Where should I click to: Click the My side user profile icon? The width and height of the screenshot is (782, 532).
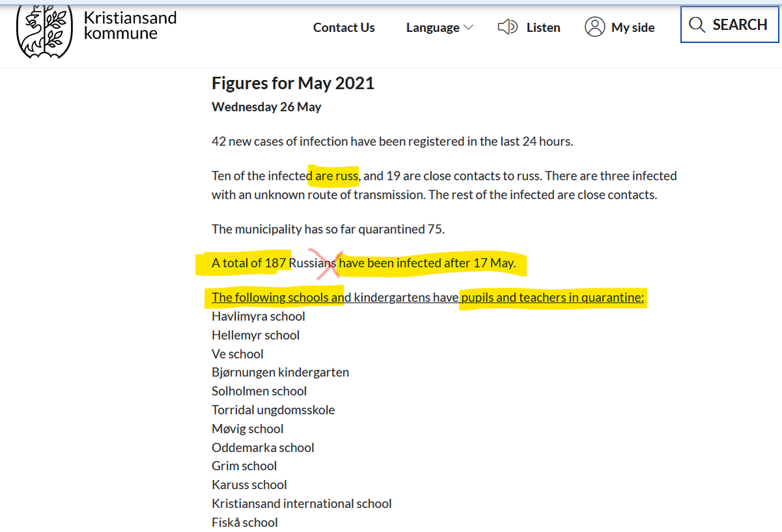595,27
